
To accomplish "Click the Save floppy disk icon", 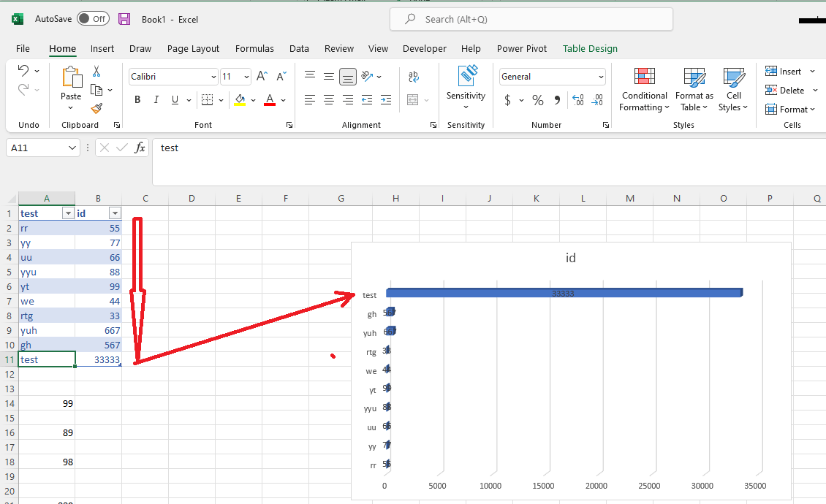I will tap(124, 19).
